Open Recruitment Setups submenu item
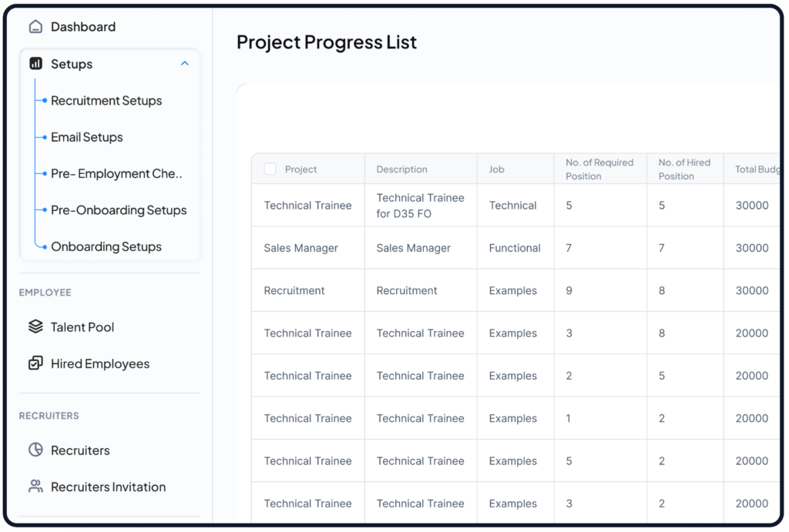 coord(106,101)
